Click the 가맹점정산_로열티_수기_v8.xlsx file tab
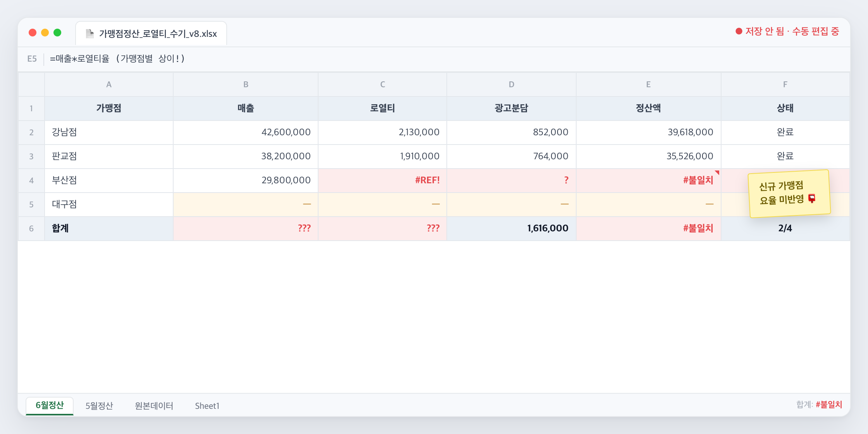 pyautogui.click(x=151, y=34)
